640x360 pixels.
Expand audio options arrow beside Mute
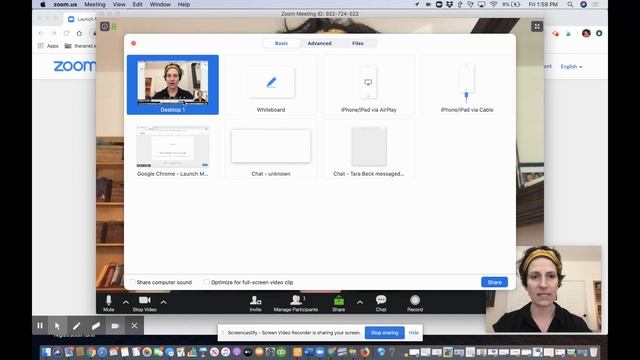126,302
